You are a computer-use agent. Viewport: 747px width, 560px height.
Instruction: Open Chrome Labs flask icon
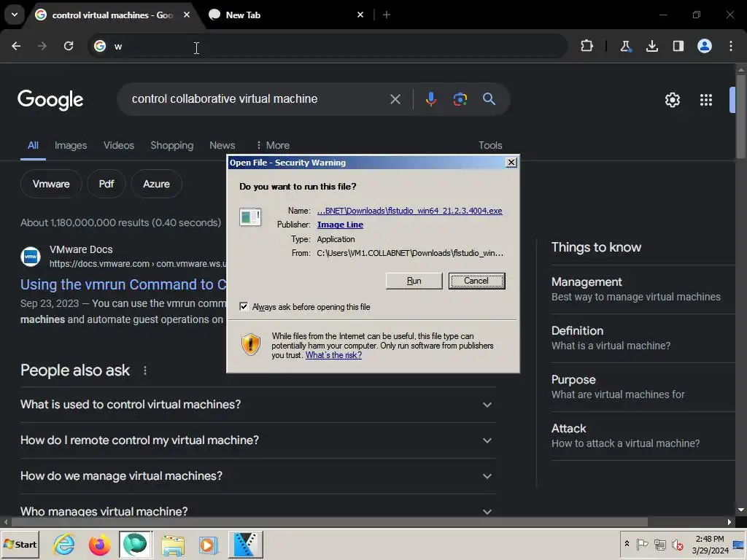pos(625,46)
